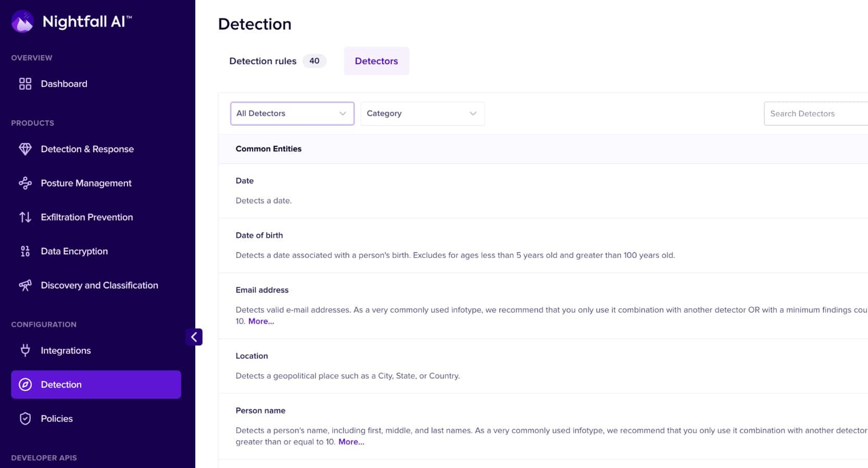This screenshot has height=468, width=868.
Task: Click the 40 count badge
Action: click(x=315, y=61)
